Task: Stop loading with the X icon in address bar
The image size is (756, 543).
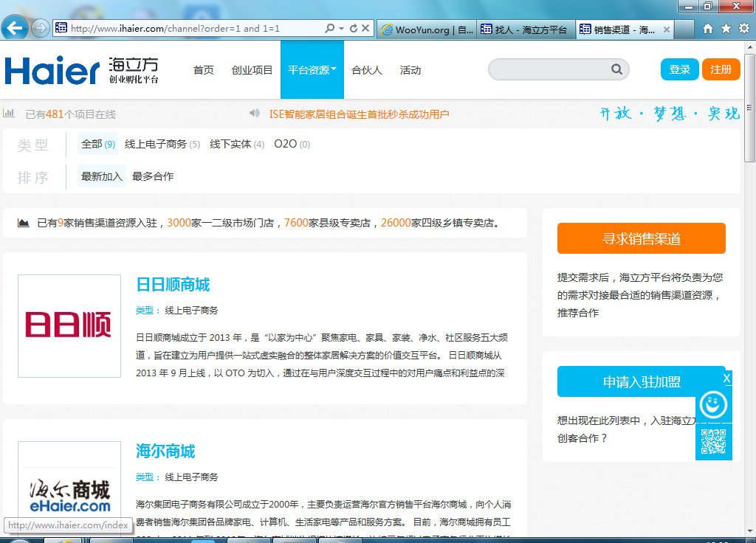Action: point(365,29)
